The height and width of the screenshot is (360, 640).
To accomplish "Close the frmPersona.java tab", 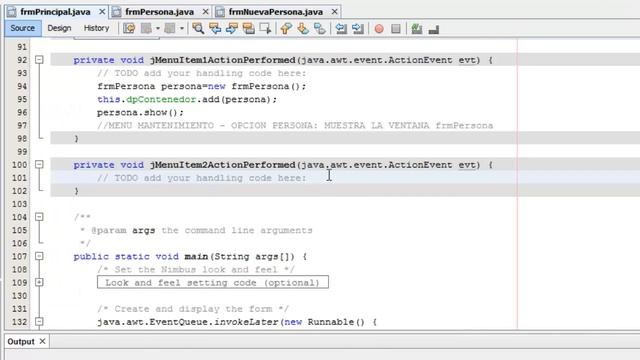I will 206,12.
